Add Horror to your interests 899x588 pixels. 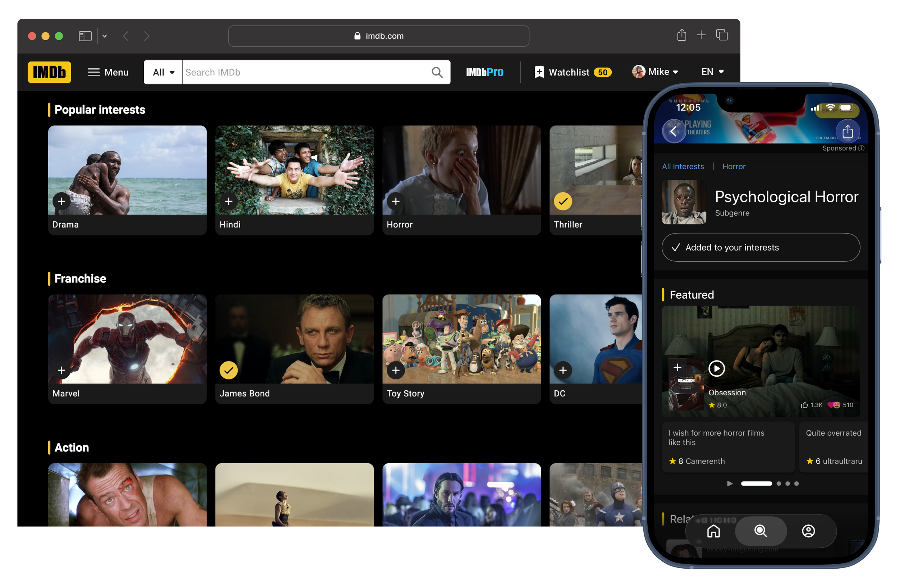click(396, 201)
